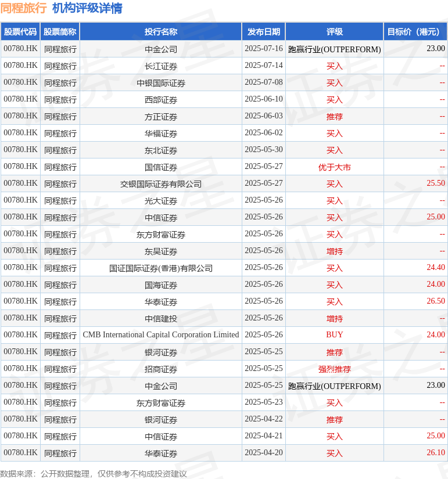Image resolution: width=448 pixels, height=479 pixels.
Task: Click 增持 rating in 中信建投 row
Action: point(335,318)
